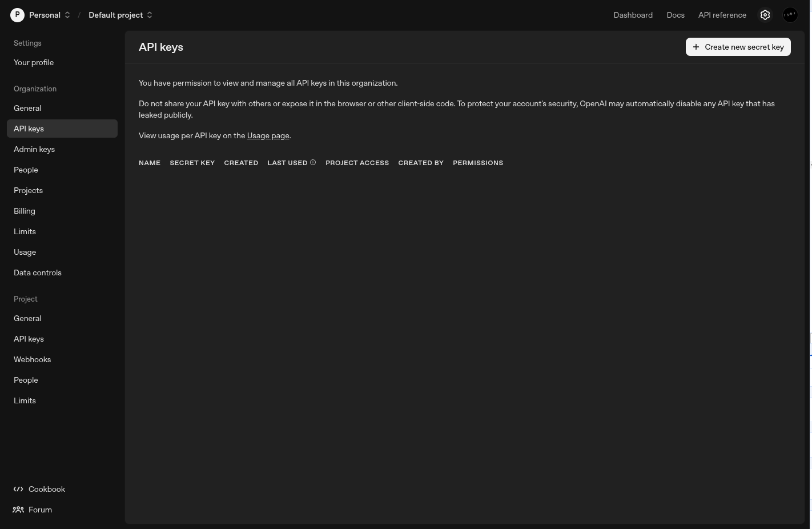The height and width of the screenshot is (529, 812).
Task: Select People under the Project section
Action: tap(62, 380)
